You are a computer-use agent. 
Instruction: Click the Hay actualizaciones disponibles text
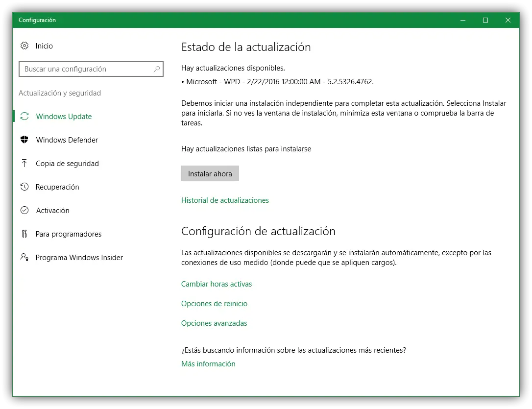point(233,68)
